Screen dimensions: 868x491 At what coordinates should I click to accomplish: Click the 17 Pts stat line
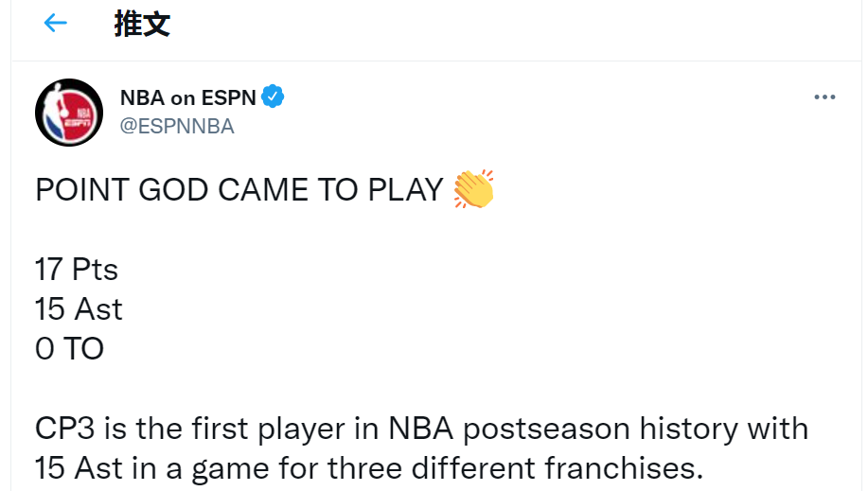click(x=77, y=270)
